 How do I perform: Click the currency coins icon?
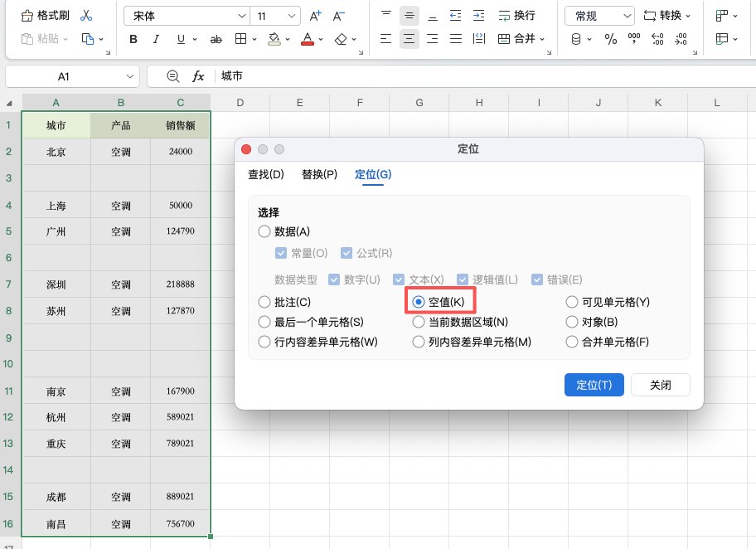point(575,39)
